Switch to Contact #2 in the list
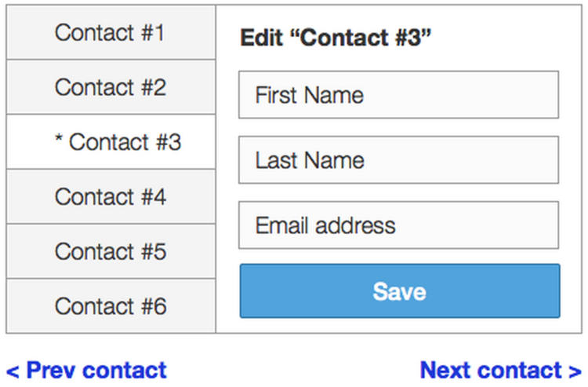588x387 pixels. (110, 87)
